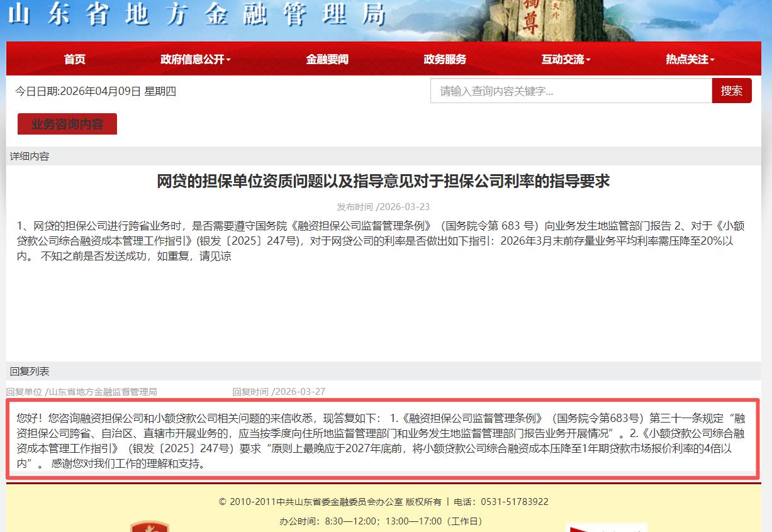
Task: Click the 详细内容 section header
Action: (30, 156)
